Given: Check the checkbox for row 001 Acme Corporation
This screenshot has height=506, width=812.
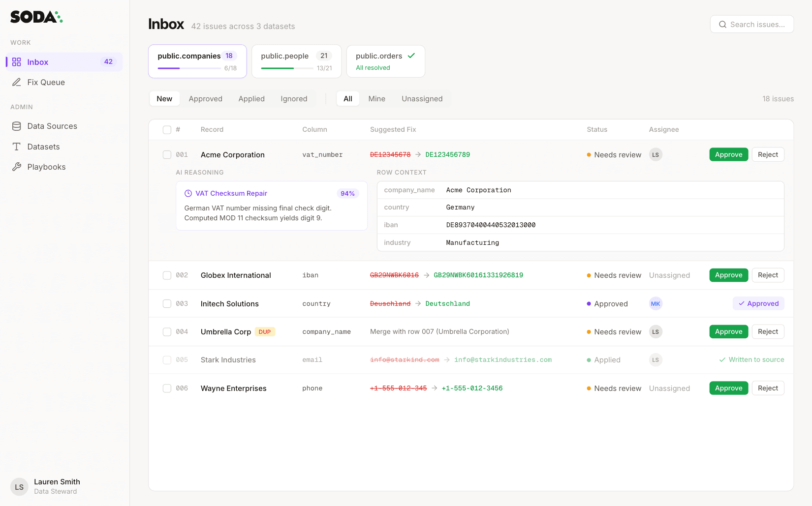Looking at the screenshot, I should [167, 154].
